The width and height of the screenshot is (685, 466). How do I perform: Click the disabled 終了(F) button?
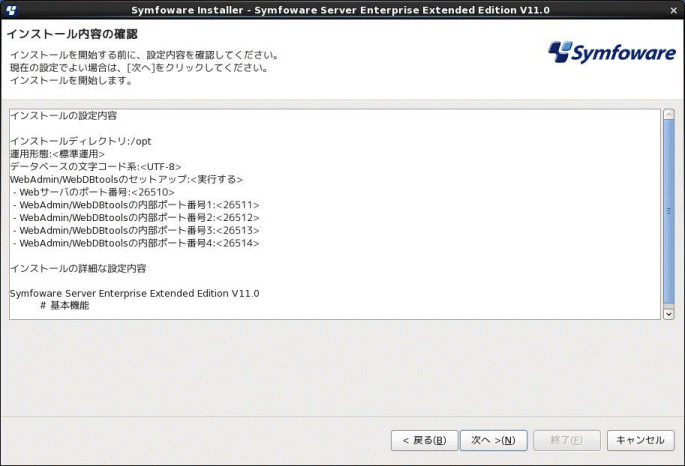(567, 440)
